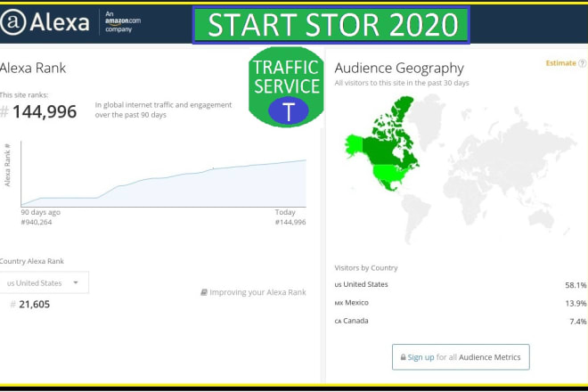Click the United States visitors row

pos(461,285)
